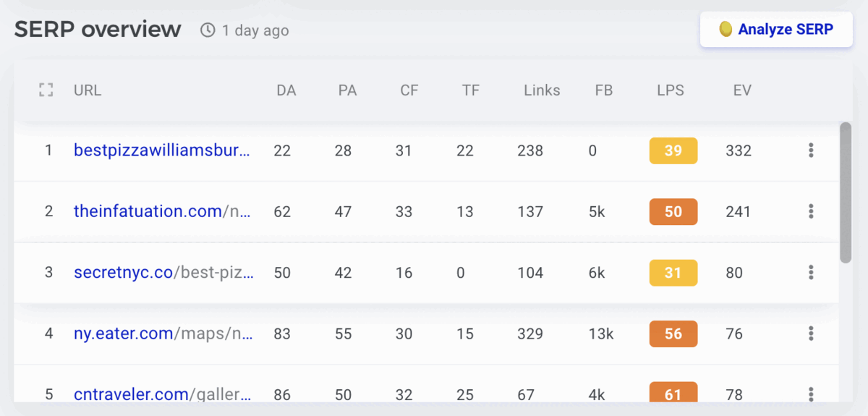Click the clock icon beside 1 day ago
Image resolution: width=868 pixels, height=416 pixels.
pos(208,30)
